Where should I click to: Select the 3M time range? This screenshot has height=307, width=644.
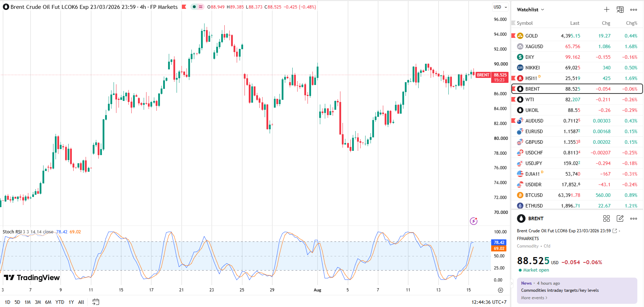38,302
